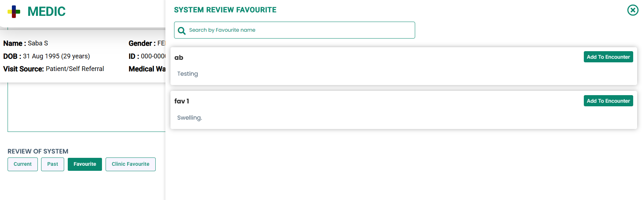Add favourite 'ab' to encounter
644x200 pixels.
click(x=608, y=57)
